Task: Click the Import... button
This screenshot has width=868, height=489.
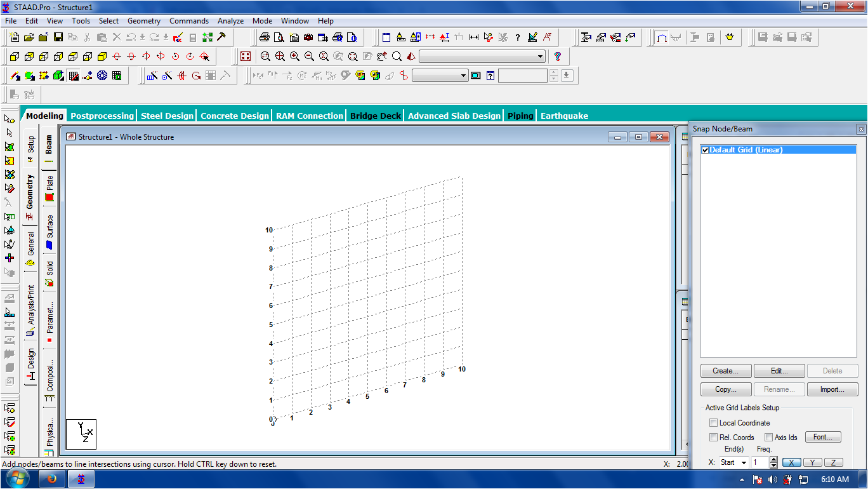Action: click(832, 389)
